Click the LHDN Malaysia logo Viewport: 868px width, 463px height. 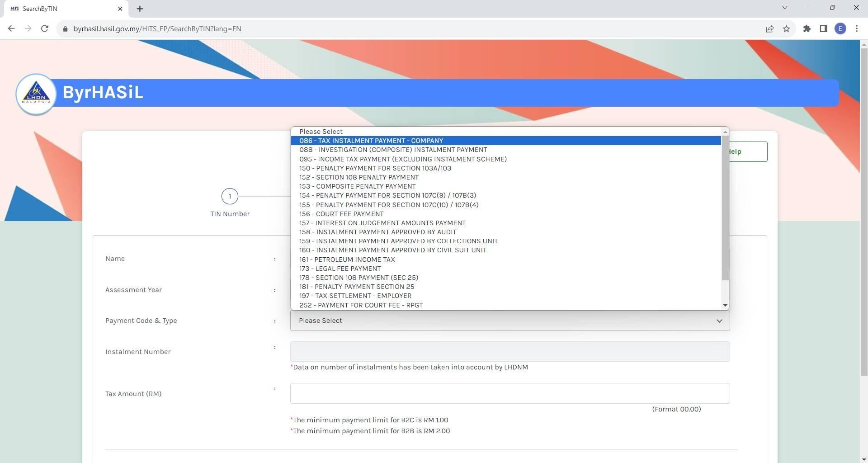[x=36, y=94]
